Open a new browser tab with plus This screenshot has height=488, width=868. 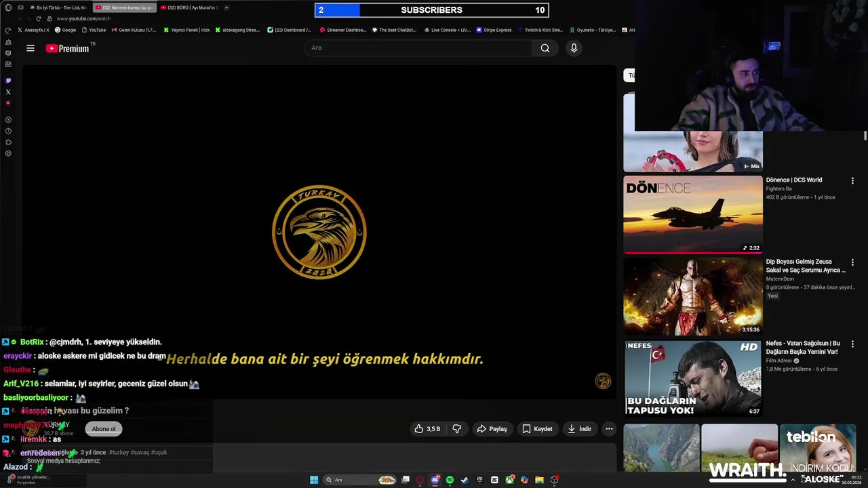point(226,7)
